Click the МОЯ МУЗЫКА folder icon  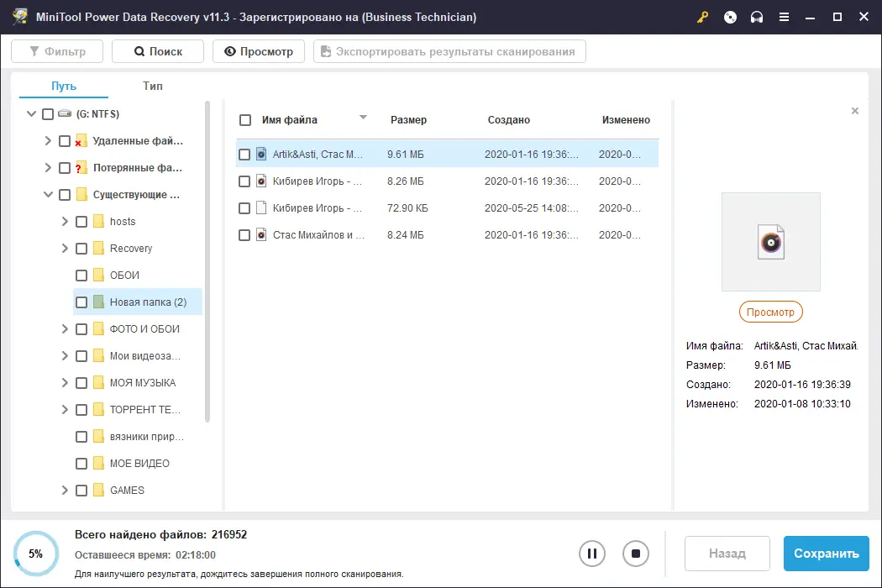(98, 383)
